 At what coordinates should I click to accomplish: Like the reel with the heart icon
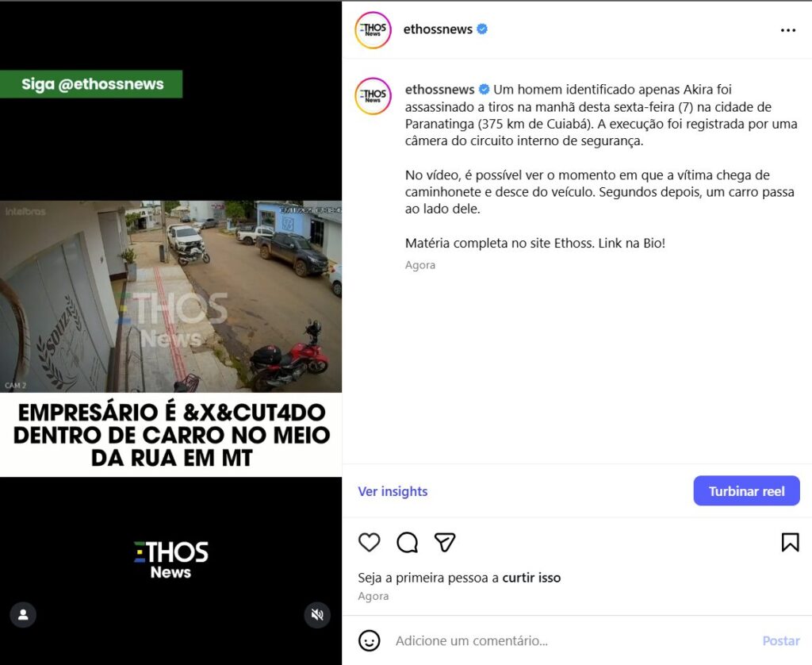click(x=370, y=542)
